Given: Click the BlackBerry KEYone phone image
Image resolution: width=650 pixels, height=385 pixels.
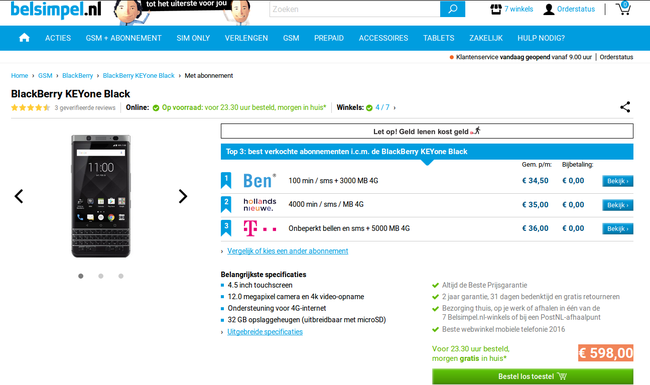Looking at the screenshot, I should tap(101, 196).
